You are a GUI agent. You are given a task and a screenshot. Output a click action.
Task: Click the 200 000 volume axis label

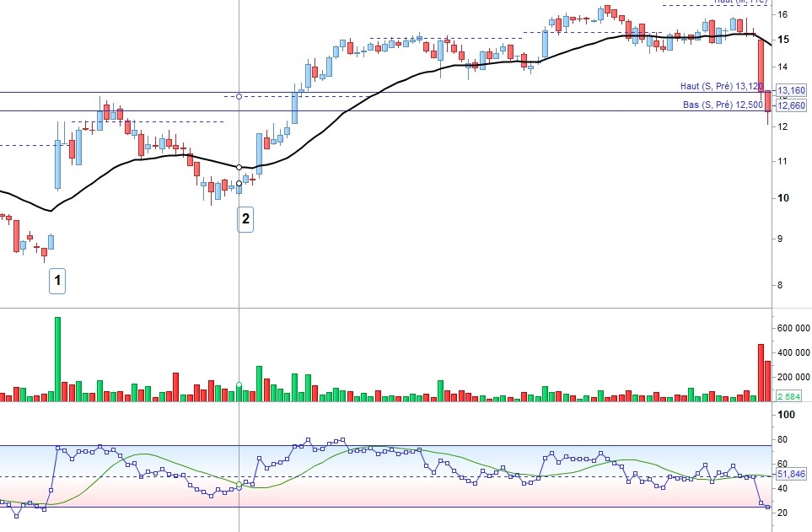click(x=793, y=377)
